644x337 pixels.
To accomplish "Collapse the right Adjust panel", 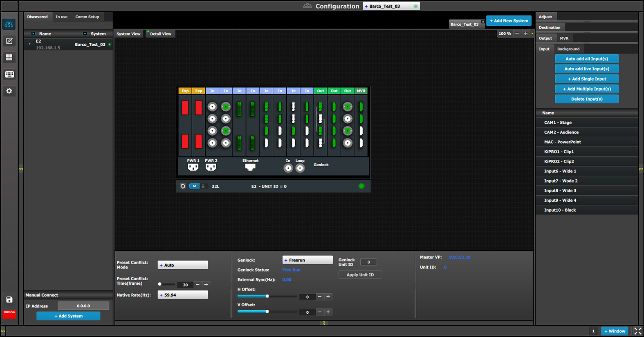I will coord(641,169).
